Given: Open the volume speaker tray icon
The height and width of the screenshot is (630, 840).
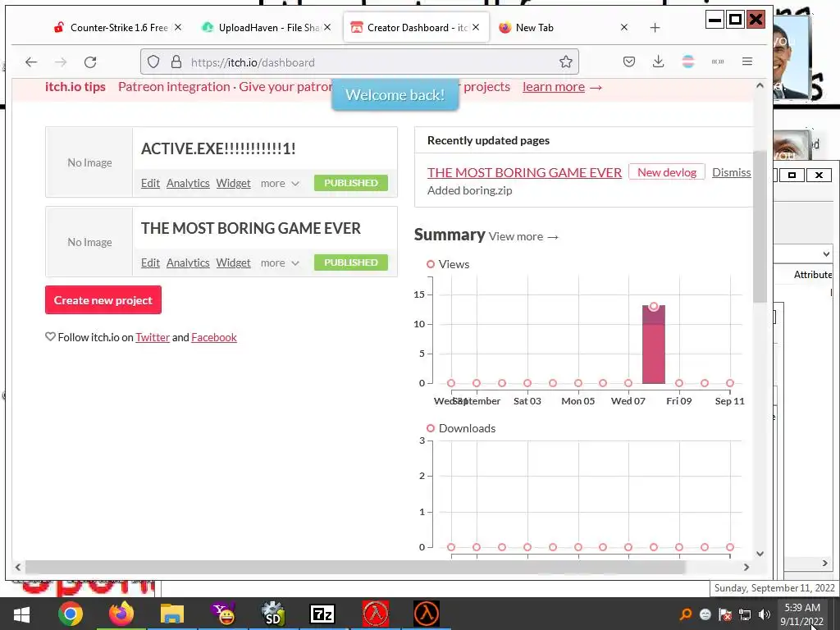Looking at the screenshot, I should [x=765, y=614].
